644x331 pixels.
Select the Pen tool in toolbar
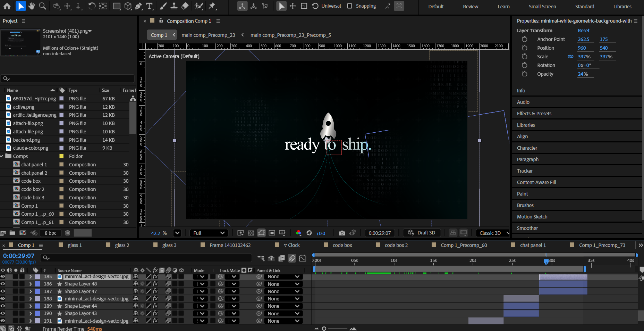pos(138,6)
